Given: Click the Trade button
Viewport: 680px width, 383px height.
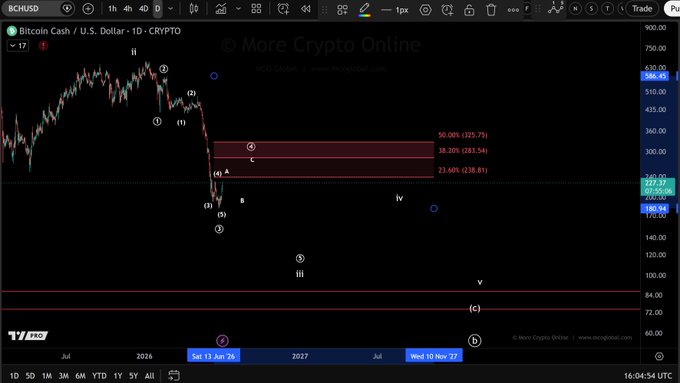Looking at the screenshot, I should (641, 9).
